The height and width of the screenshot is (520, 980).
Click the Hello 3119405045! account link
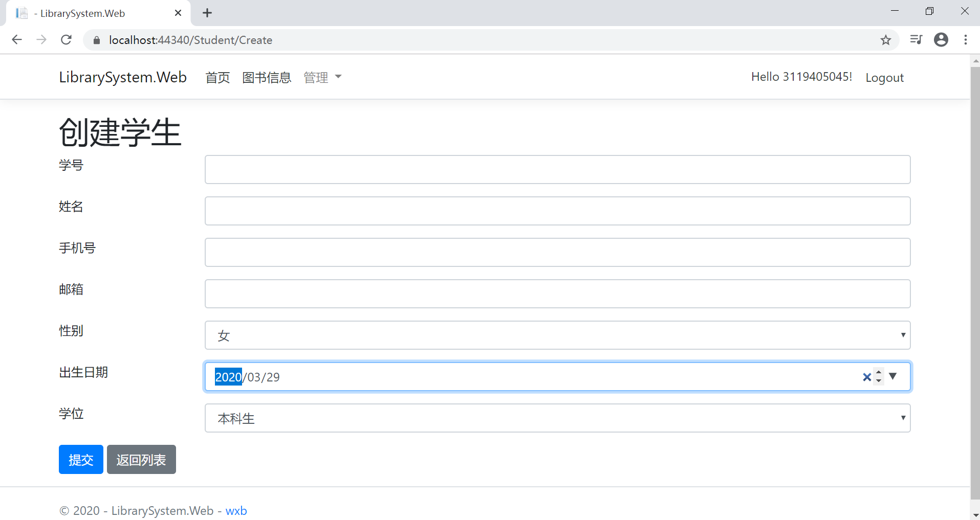coord(802,77)
